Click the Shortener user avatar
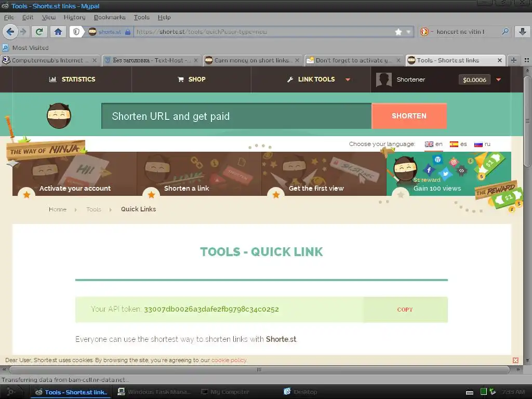This screenshot has width=532, height=399. tap(384, 79)
